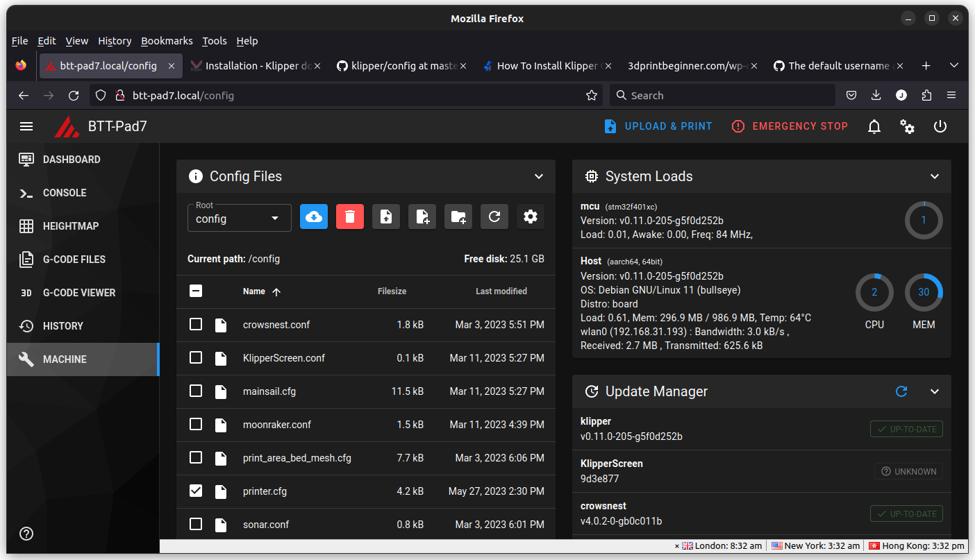Open Firefox extensions puzzle icon
This screenshot has height=560, width=975.
coord(926,95)
